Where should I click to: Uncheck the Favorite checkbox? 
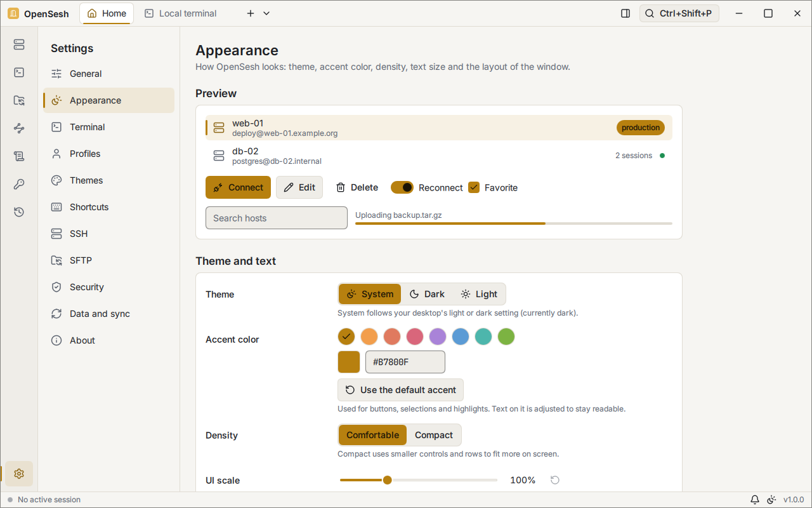coord(474,187)
